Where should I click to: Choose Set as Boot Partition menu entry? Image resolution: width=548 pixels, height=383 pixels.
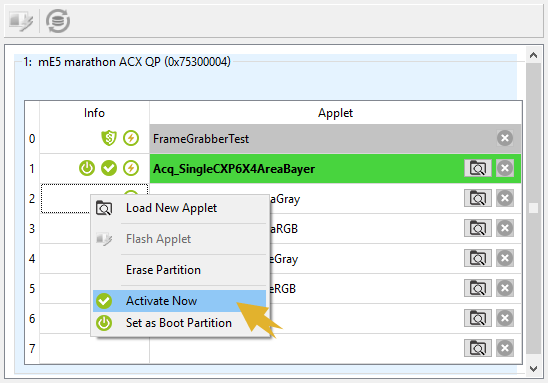[180, 323]
